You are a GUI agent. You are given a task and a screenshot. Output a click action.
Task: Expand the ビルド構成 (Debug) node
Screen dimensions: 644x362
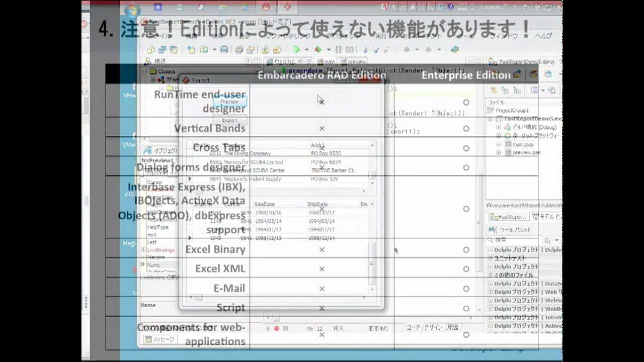[498, 127]
